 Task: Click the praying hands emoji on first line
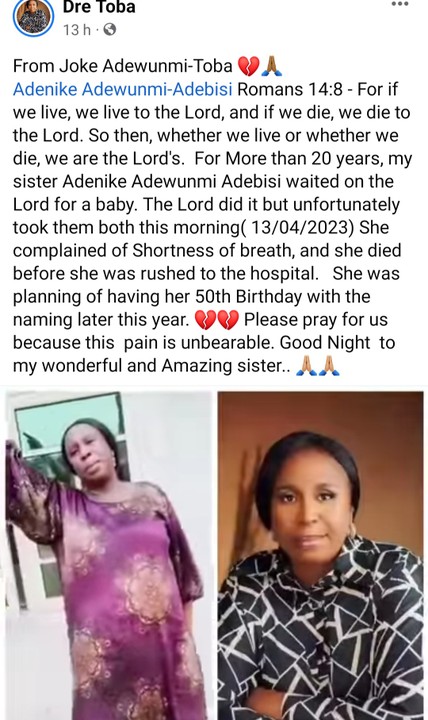[x=271, y=67]
